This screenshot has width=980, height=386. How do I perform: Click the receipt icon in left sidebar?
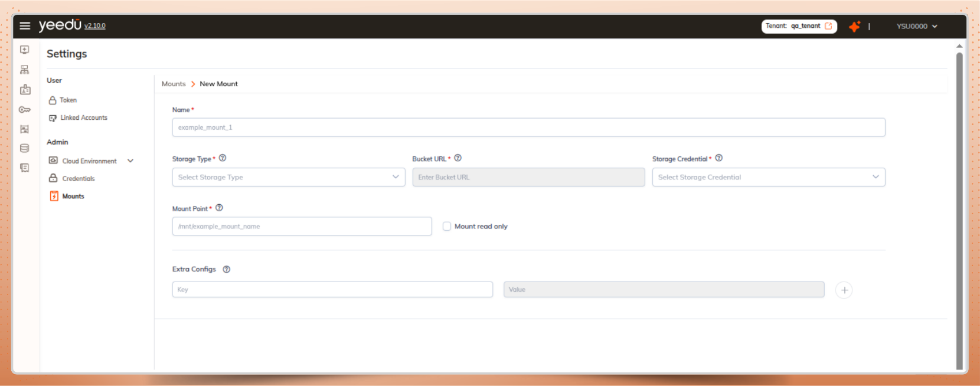(25, 168)
